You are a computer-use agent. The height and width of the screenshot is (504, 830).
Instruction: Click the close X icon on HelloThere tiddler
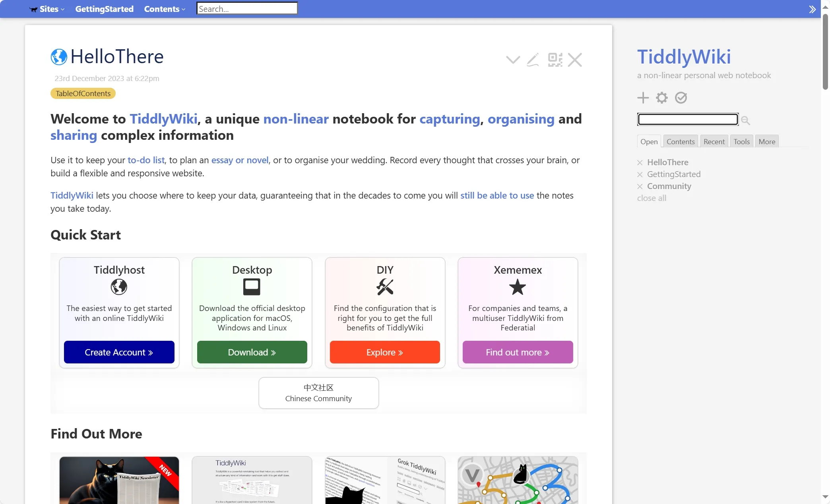click(x=574, y=59)
